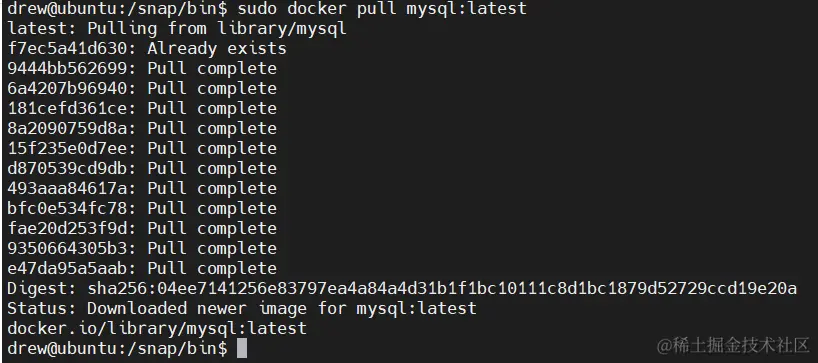Click layer hash fae20d253f9d

click(67, 228)
